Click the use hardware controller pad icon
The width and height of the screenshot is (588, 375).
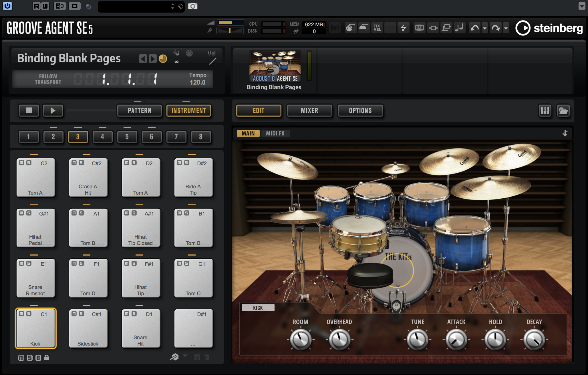tap(174, 357)
